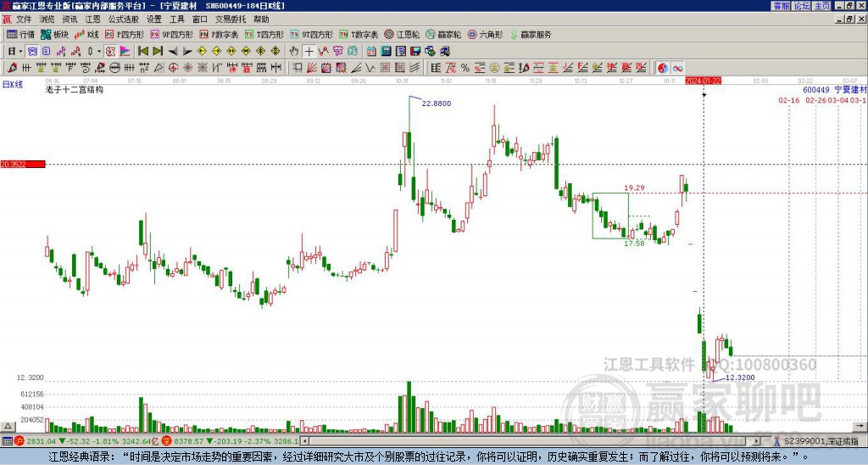Open the 江恩轮 Gann wheel

click(x=402, y=34)
